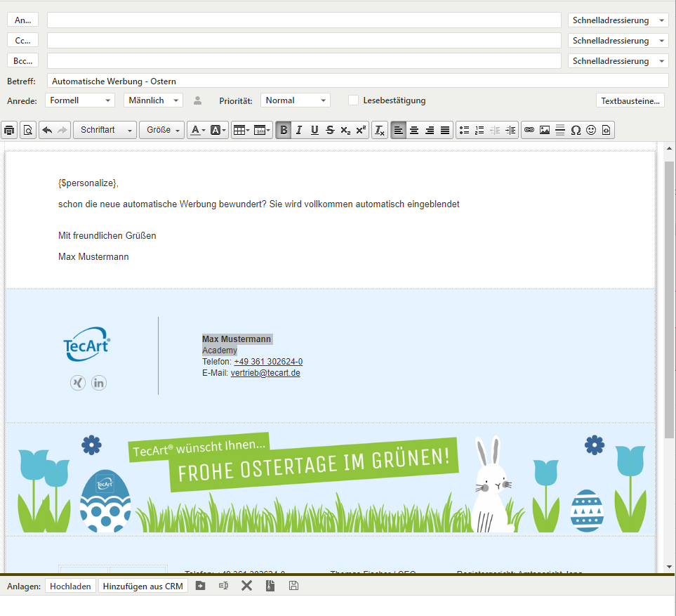This screenshot has height=616, width=676.
Task: Toggle bold formatting button
Action: (x=284, y=130)
